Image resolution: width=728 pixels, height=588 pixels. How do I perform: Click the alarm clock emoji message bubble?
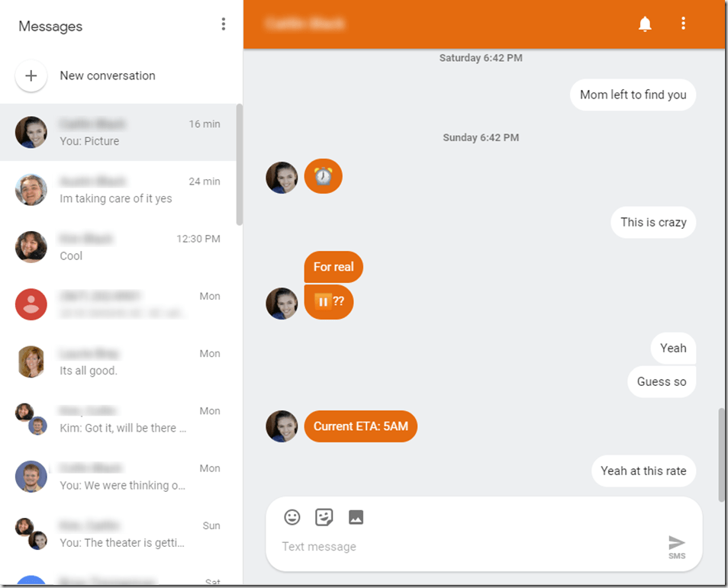pyautogui.click(x=323, y=176)
